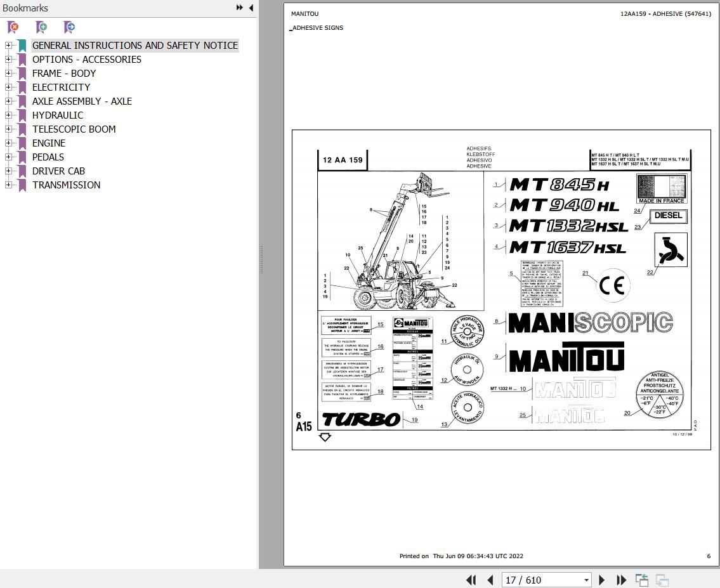Open the ENGINE bookmark
Screen dimensions: 720x588
49,143
